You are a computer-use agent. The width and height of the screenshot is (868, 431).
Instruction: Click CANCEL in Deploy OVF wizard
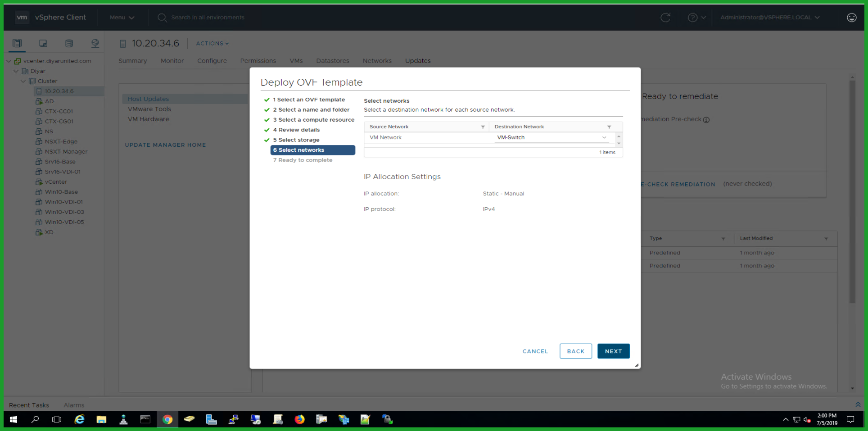pyautogui.click(x=535, y=351)
